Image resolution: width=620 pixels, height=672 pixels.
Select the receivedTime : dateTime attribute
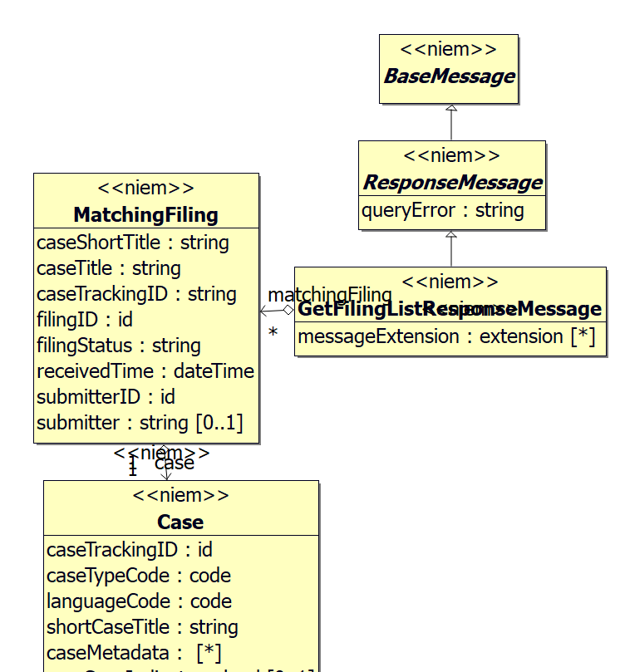[x=145, y=371]
